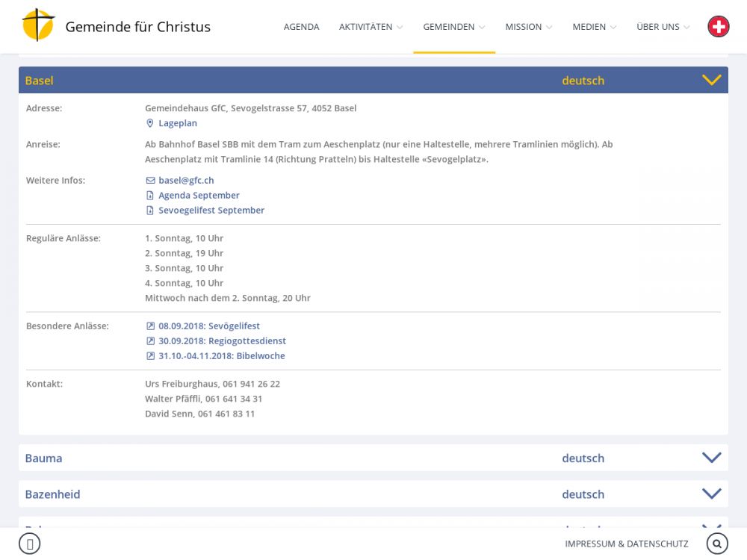Image resolution: width=747 pixels, height=560 pixels.
Task: Click the Gemeinde für Christus logo
Action: (38, 26)
